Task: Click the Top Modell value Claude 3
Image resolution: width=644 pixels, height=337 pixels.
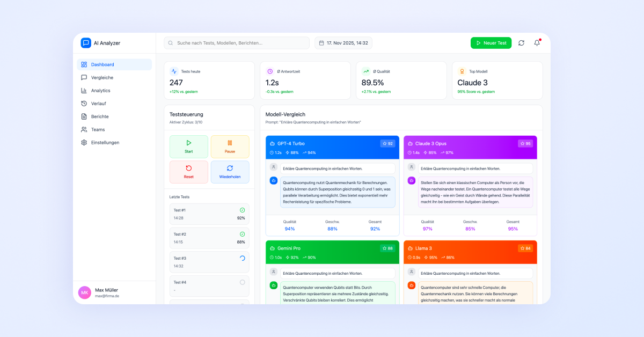Action: (x=473, y=83)
